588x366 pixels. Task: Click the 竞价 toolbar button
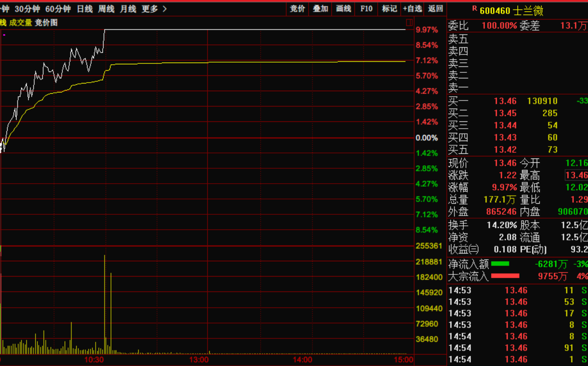coord(298,9)
